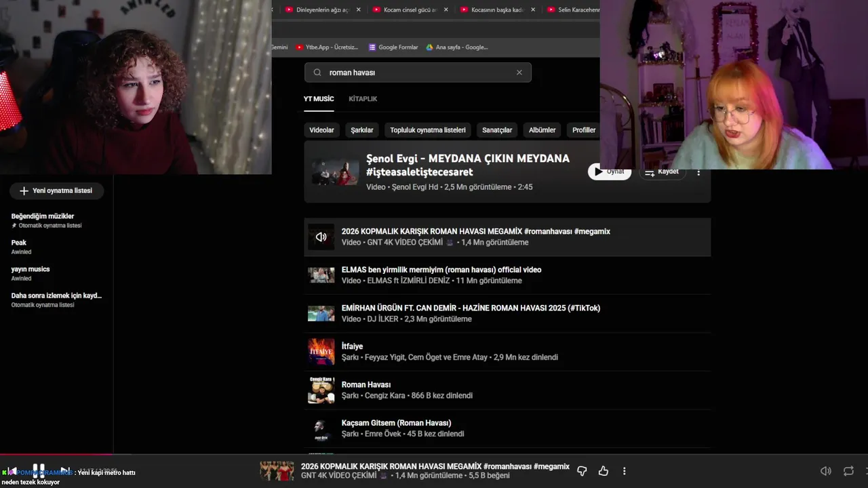Open the 'İtfaiye' song title

click(352, 346)
